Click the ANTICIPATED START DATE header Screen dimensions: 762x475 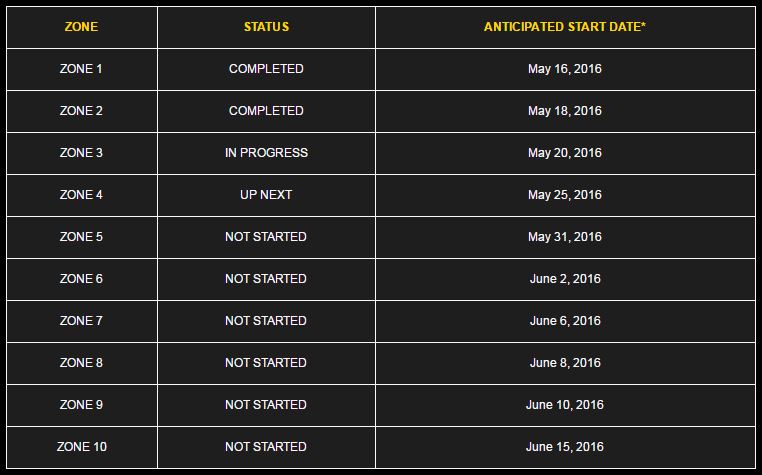pos(565,27)
